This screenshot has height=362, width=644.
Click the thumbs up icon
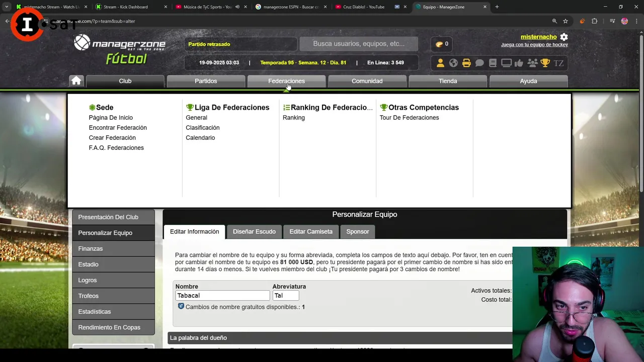coord(519,63)
